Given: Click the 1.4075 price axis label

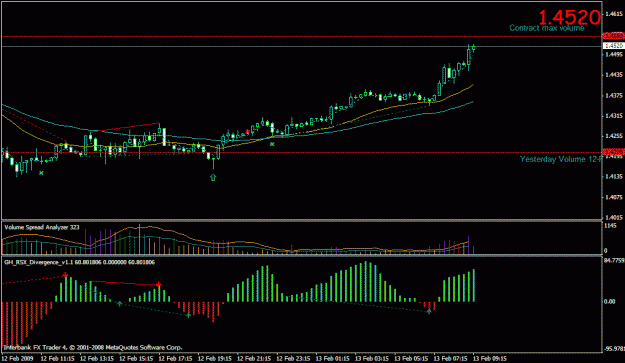Looking at the screenshot, I should (x=614, y=197).
